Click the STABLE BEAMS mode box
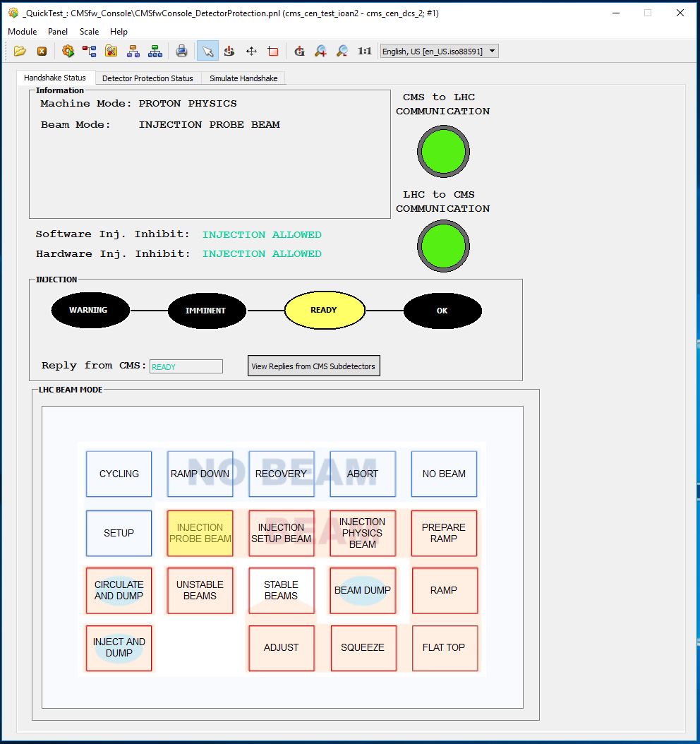 pos(281,590)
